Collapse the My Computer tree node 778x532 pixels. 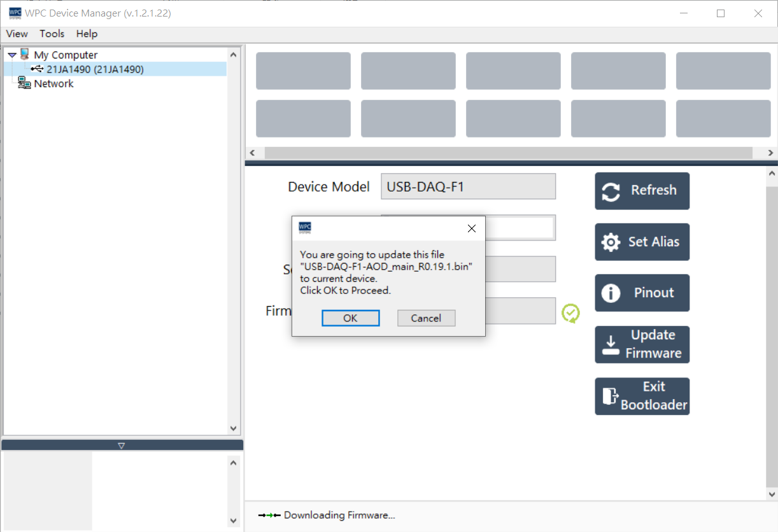pyautogui.click(x=11, y=54)
